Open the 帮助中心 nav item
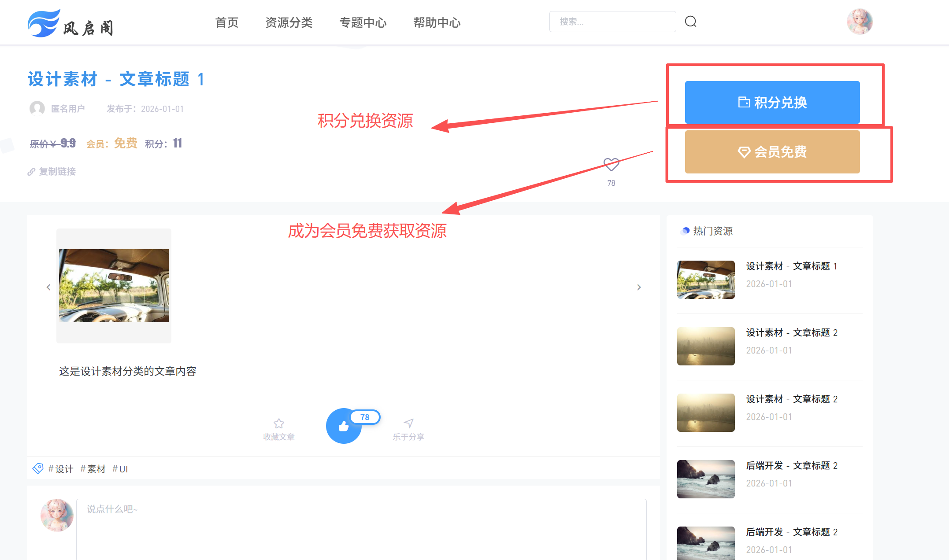 click(x=437, y=22)
